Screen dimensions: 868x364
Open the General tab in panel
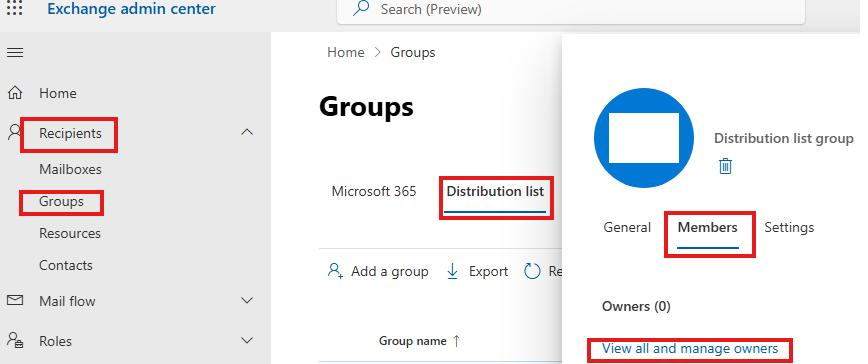click(627, 227)
